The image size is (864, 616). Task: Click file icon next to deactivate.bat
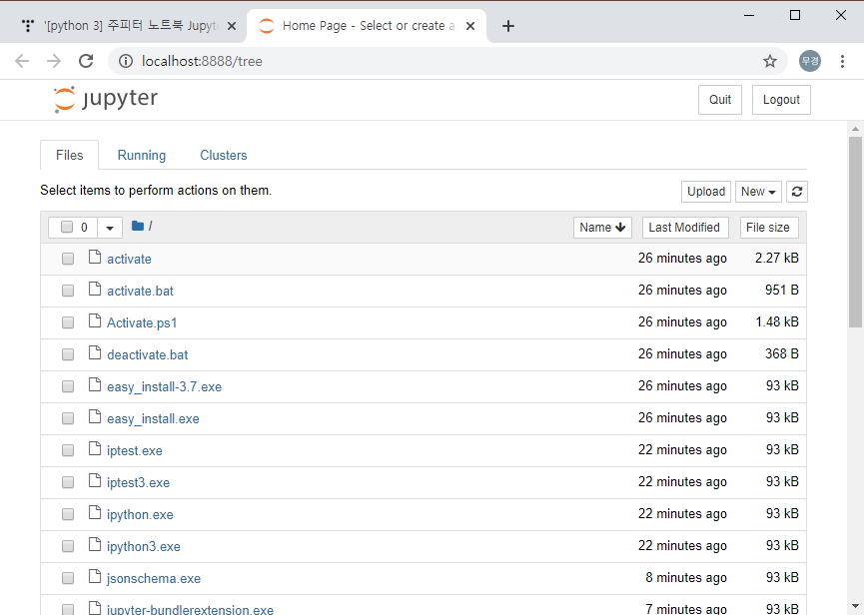coord(95,352)
